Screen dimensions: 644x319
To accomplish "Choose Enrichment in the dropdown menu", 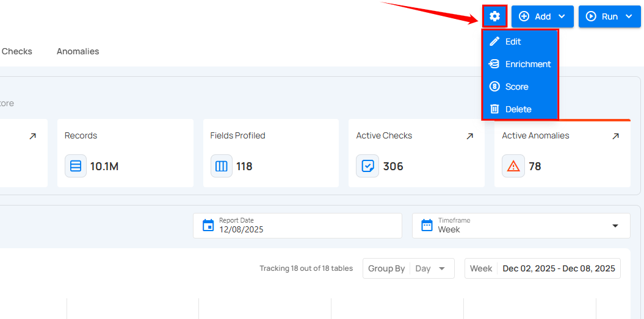I will point(527,64).
